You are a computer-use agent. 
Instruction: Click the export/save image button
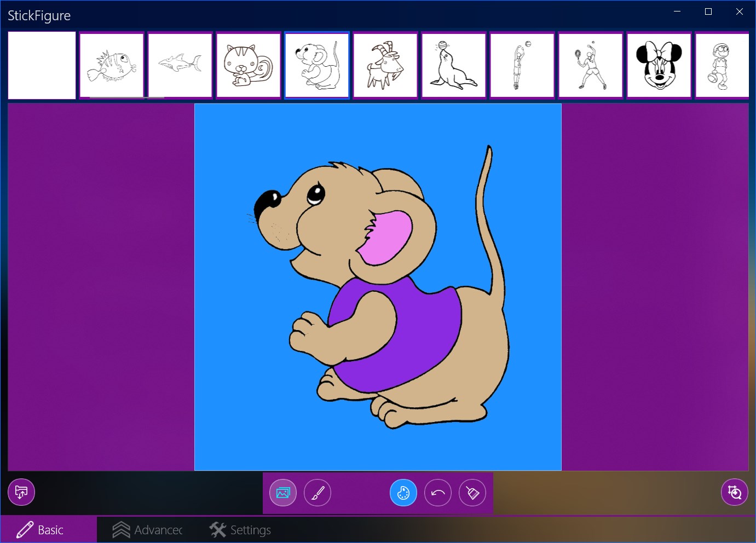pos(21,492)
